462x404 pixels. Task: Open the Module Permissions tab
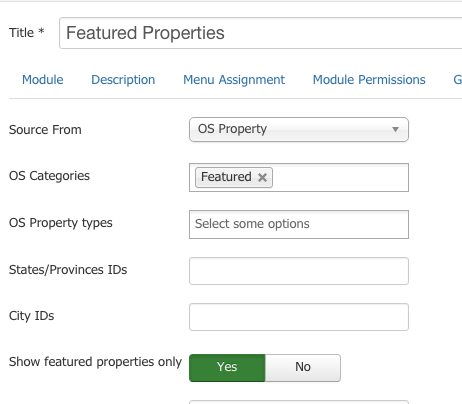point(369,80)
